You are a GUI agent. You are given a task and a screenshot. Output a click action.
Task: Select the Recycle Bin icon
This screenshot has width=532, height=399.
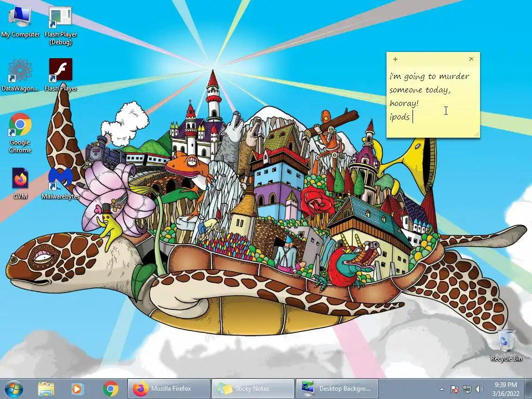pyautogui.click(x=506, y=345)
